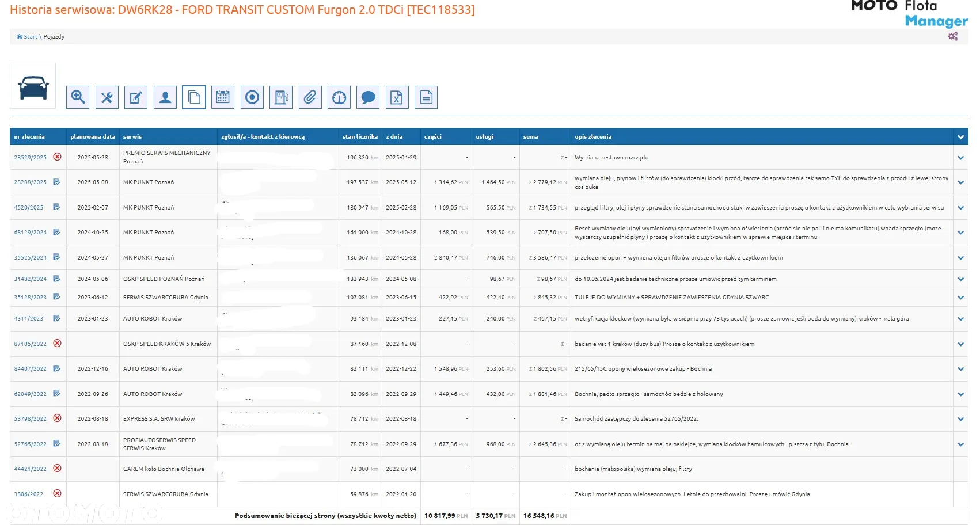Screen dimensions: 980x529
Task: Open settings gears icon under Manager logo
Action: tap(953, 36)
